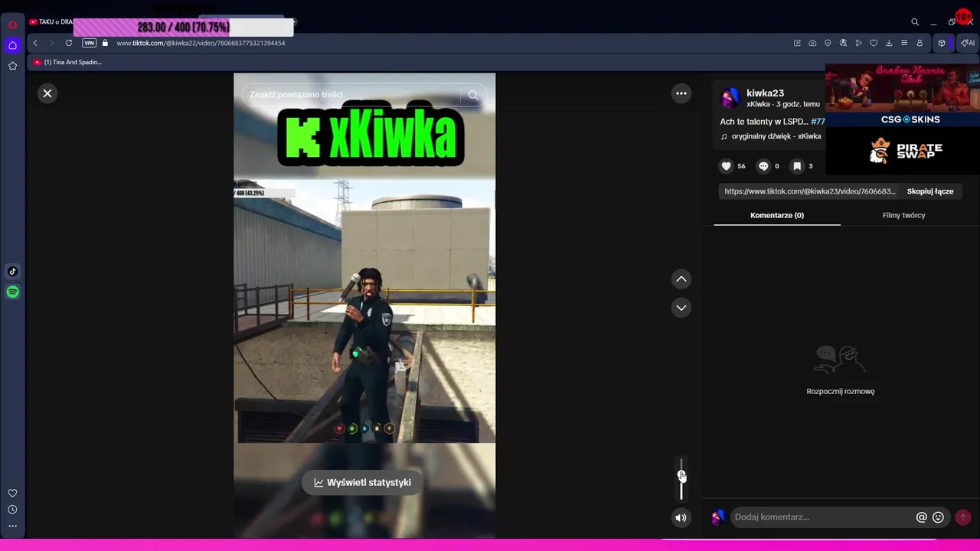Open the three-dot more options menu on video

pos(681,93)
